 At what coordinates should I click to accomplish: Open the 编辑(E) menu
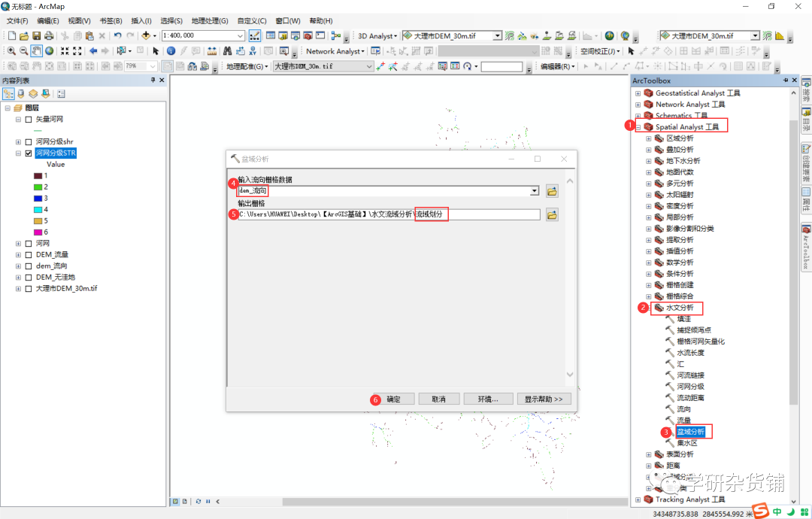(x=47, y=21)
